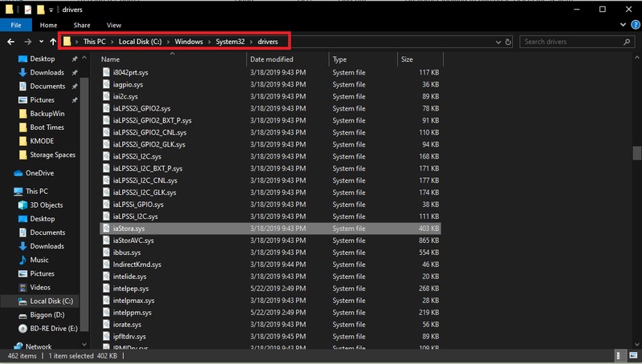Open OneDrive in navigation pane
Viewport: 642px width, 364px height.
point(39,172)
